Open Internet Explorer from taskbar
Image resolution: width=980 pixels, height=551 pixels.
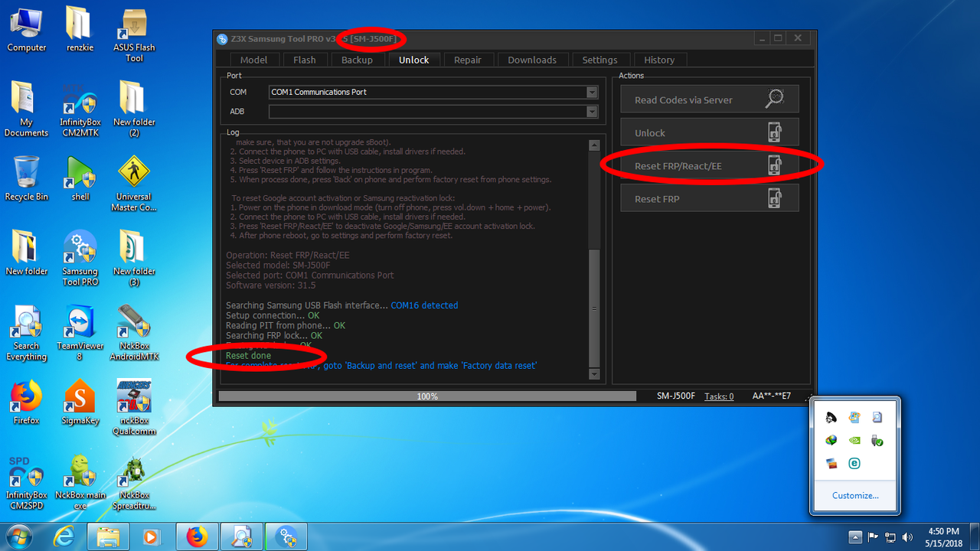[64, 536]
